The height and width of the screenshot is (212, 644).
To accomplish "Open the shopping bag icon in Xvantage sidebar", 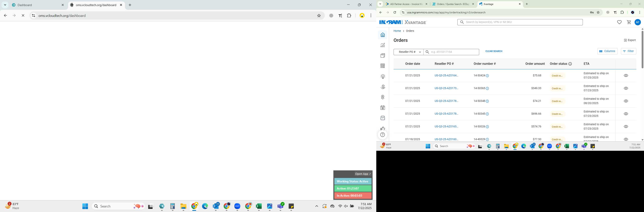I will (383, 118).
